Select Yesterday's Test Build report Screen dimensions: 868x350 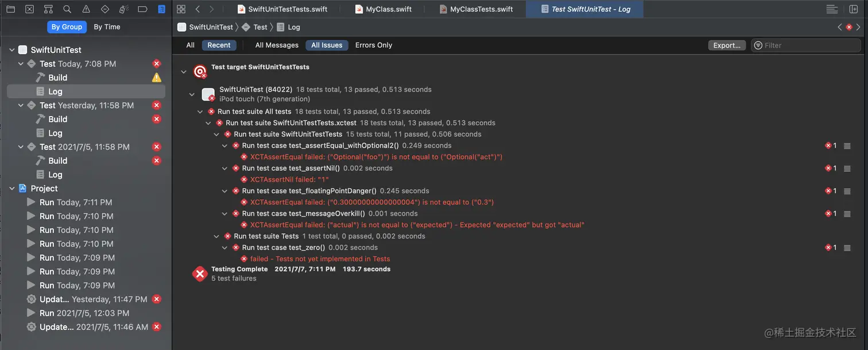pyautogui.click(x=57, y=120)
